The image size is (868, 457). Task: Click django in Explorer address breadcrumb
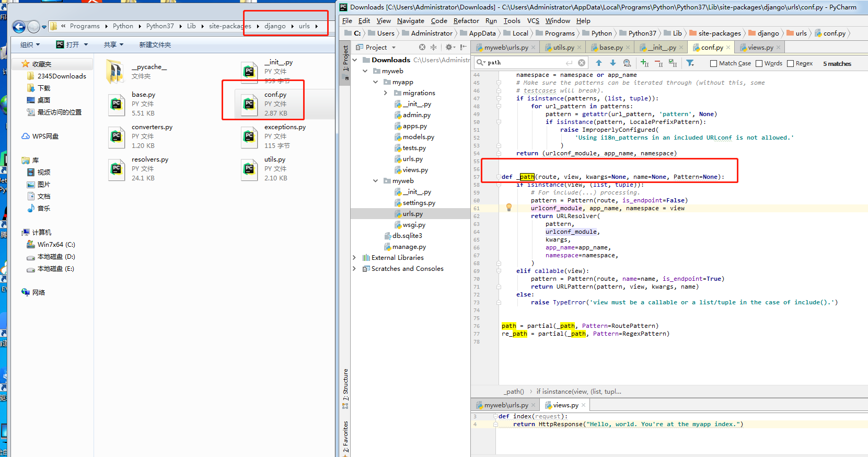275,26
